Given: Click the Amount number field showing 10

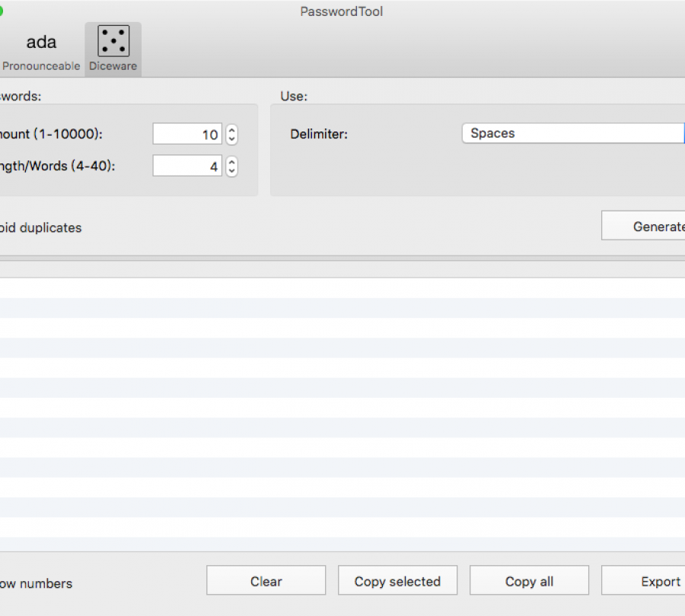Looking at the screenshot, I should point(187,134).
